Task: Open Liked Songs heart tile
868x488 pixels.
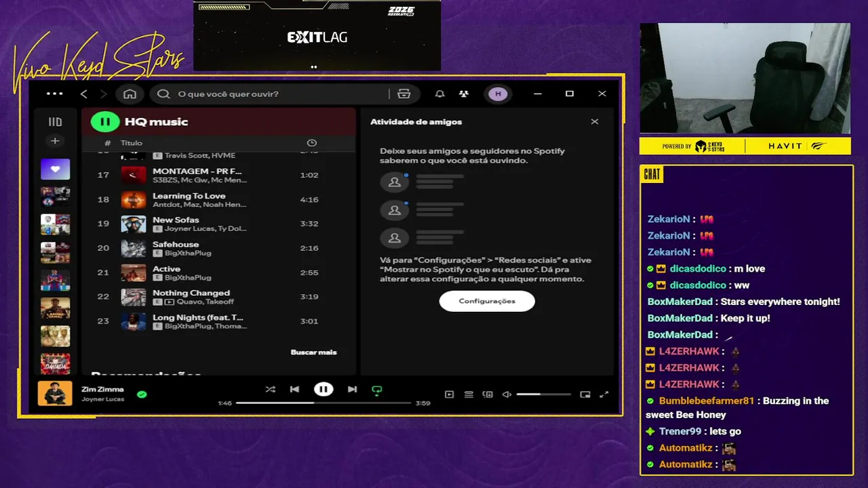Action: [55, 169]
